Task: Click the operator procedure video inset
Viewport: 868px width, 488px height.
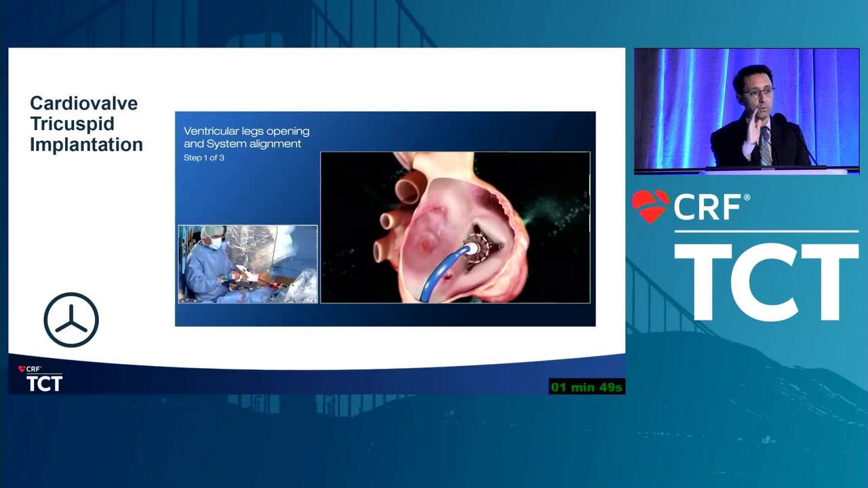Action: tap(248, 264)
